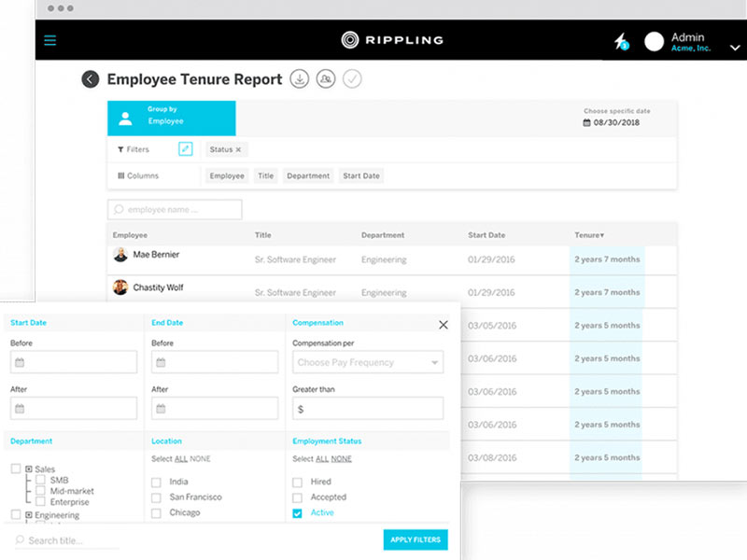Click the Department column chip

(x=308, y=175)
